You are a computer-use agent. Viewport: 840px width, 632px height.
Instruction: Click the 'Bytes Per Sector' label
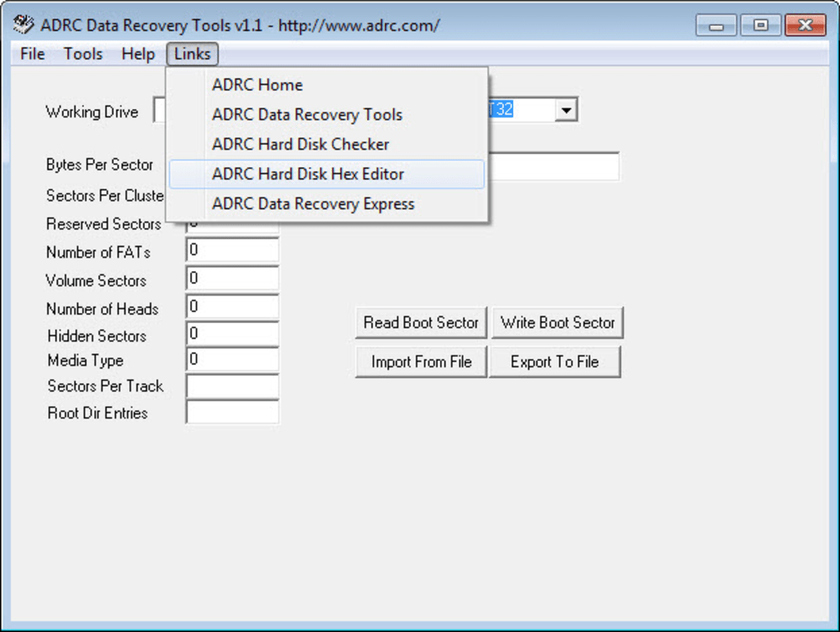100,165
